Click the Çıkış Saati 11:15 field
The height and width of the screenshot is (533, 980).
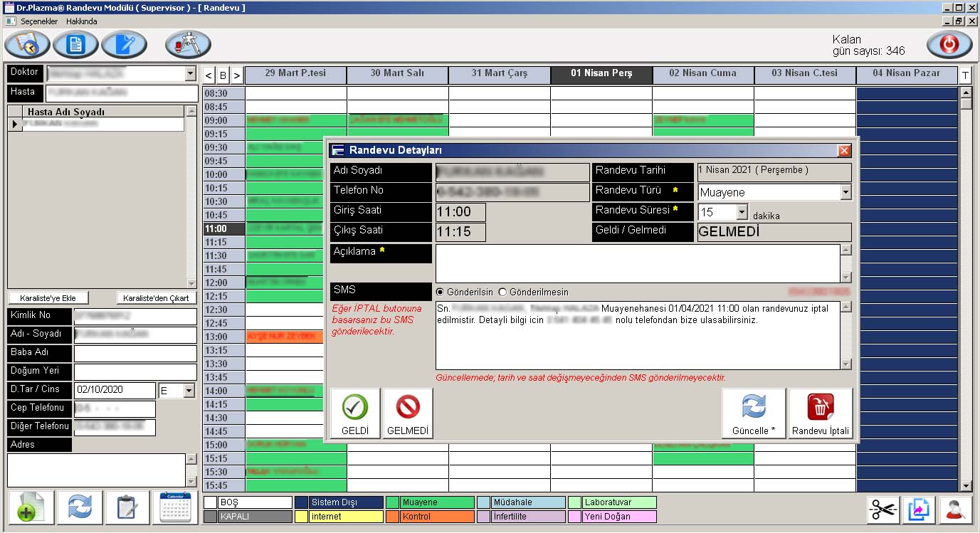pyautogui.click(x=460, y=232)
